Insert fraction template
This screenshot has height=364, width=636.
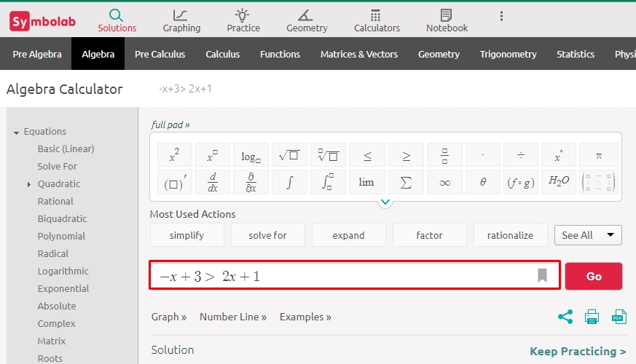click(x=444, y=155)
